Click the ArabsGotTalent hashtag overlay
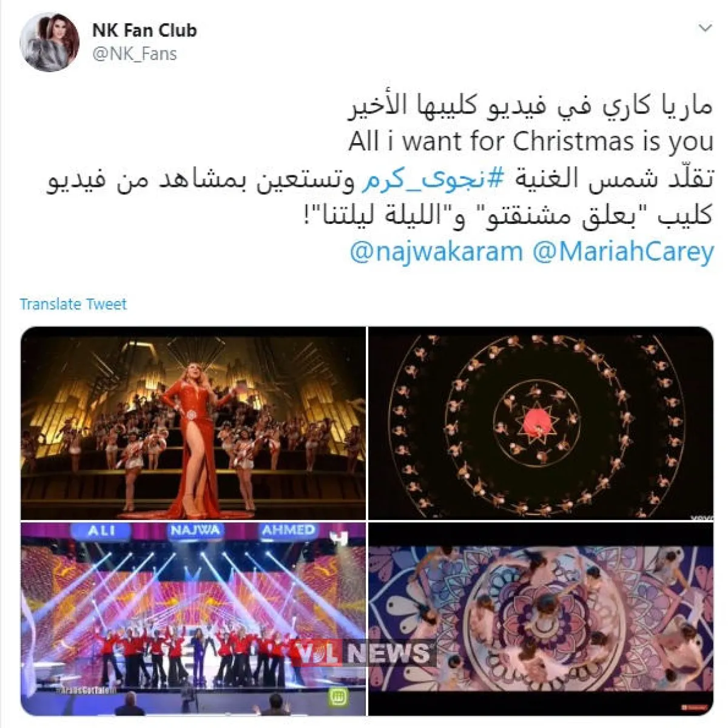This screenshot has width=728, height=728. pyautogui.click(x=84, y=691)
